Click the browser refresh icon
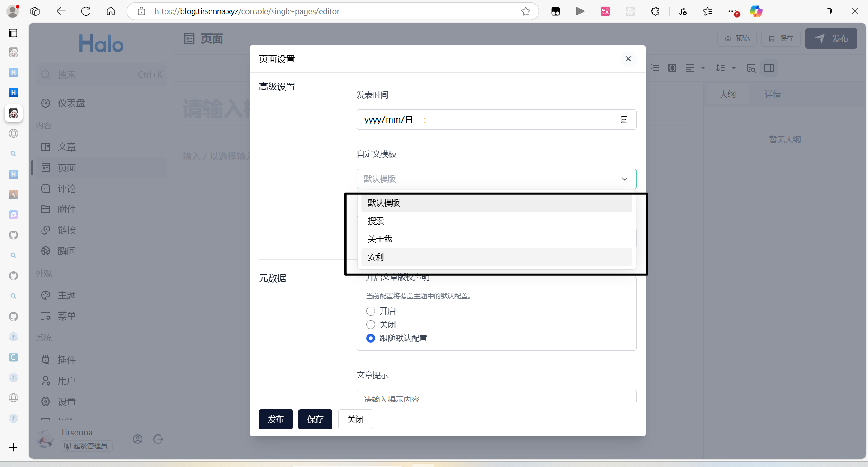 coord(86,11)
